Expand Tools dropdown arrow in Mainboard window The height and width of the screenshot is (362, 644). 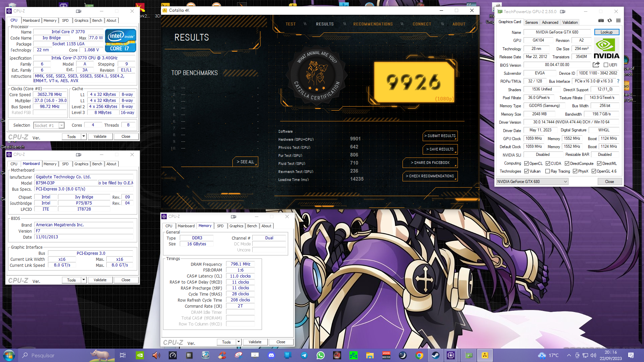[x=84, y=280]
